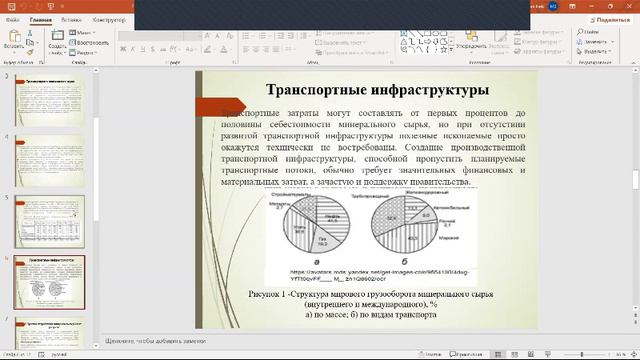The width and height of the screenshot is (640, 360).
Task: Toggle text shadow (S) formatting
Action: (x=152, y=49)
